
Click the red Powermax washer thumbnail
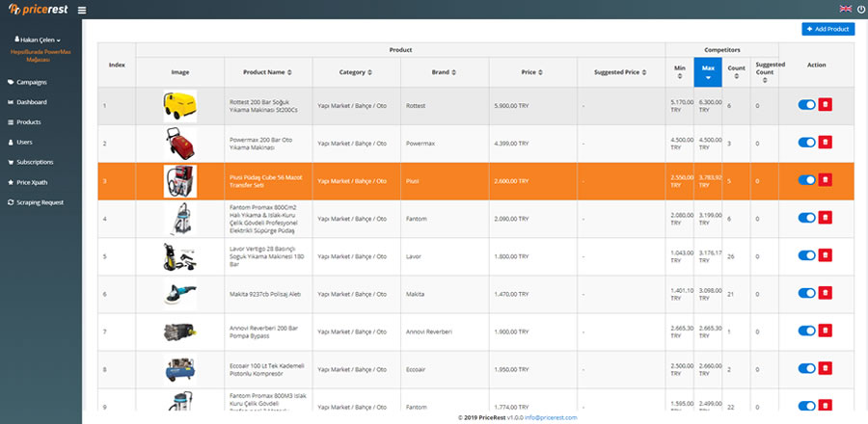tap(180, 144)
